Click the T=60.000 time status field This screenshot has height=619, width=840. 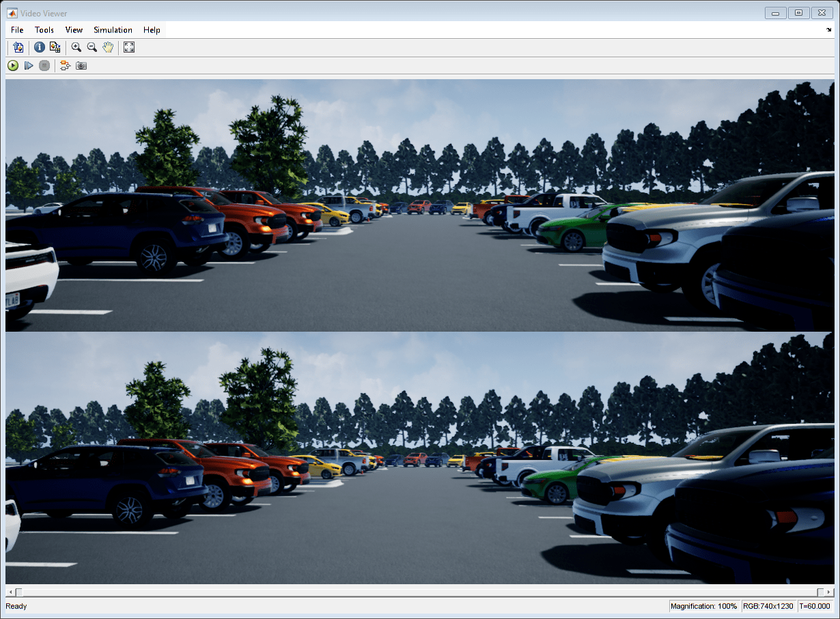(815, 606)
